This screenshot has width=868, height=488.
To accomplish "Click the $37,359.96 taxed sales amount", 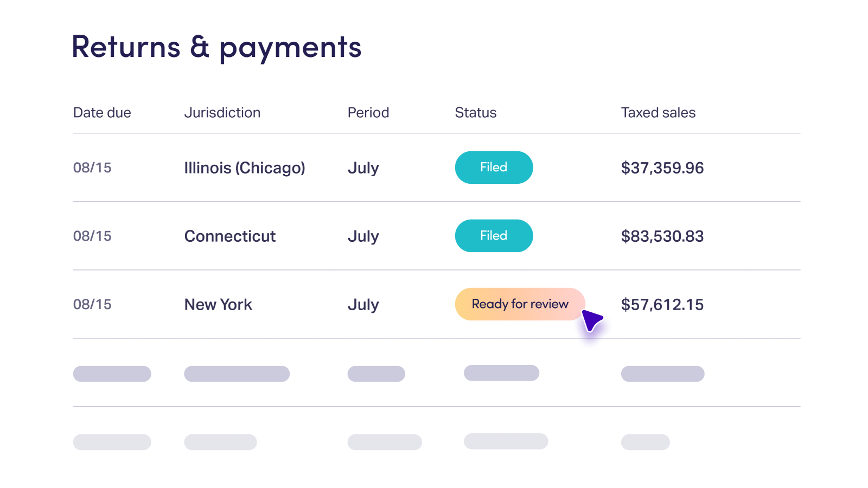I will [662, 168].
